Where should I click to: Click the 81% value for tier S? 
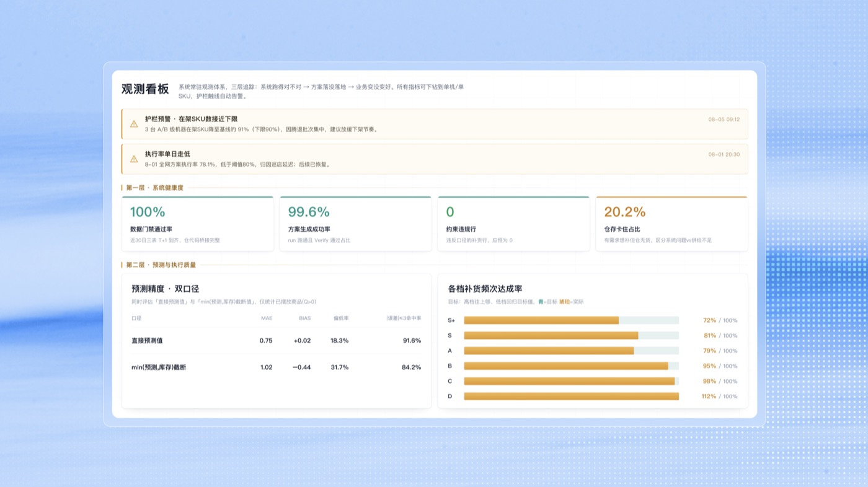pos(709,336)
